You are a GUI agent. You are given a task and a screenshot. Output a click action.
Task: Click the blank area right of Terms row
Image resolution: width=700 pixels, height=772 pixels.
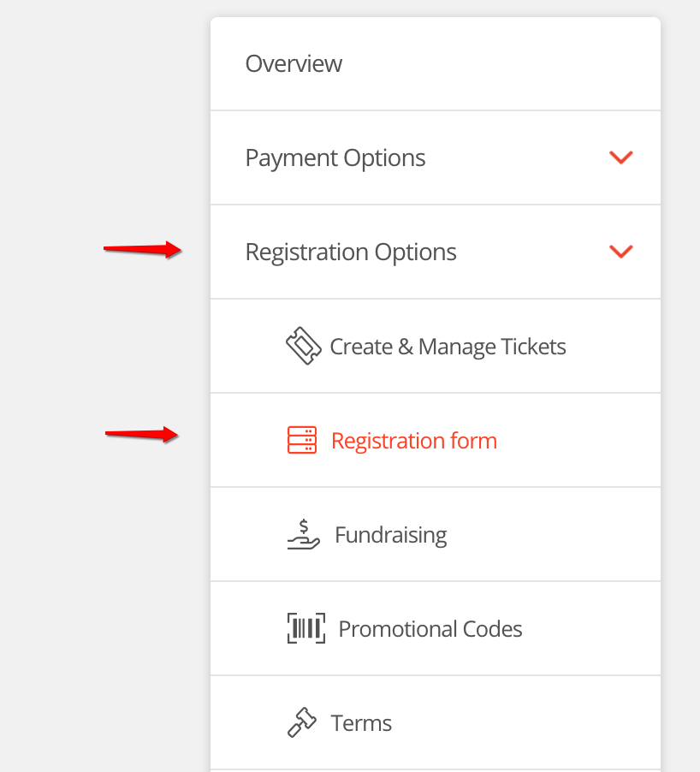[531, 723]
